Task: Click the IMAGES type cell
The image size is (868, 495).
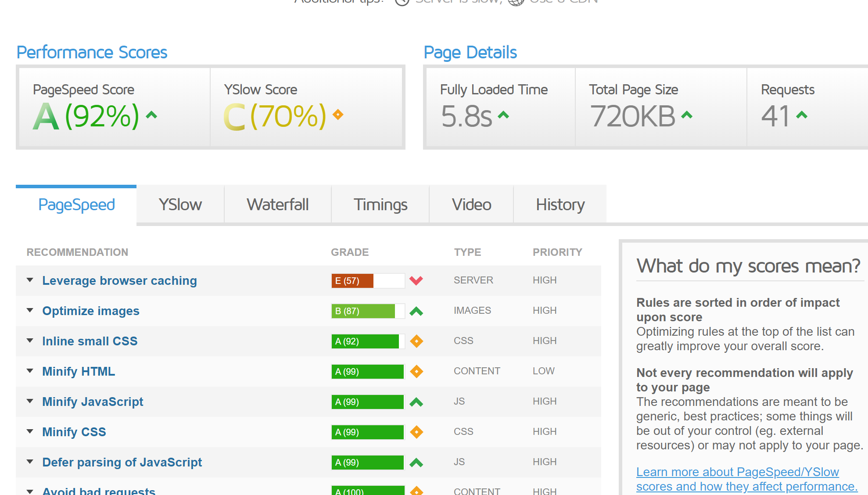Action: (472, 310)
